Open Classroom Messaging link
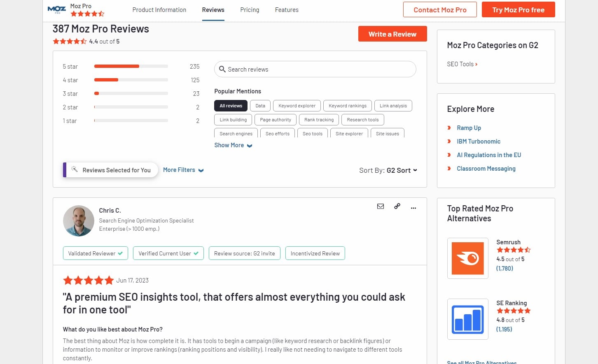This screenshot has height=364, width=598. 486,169
